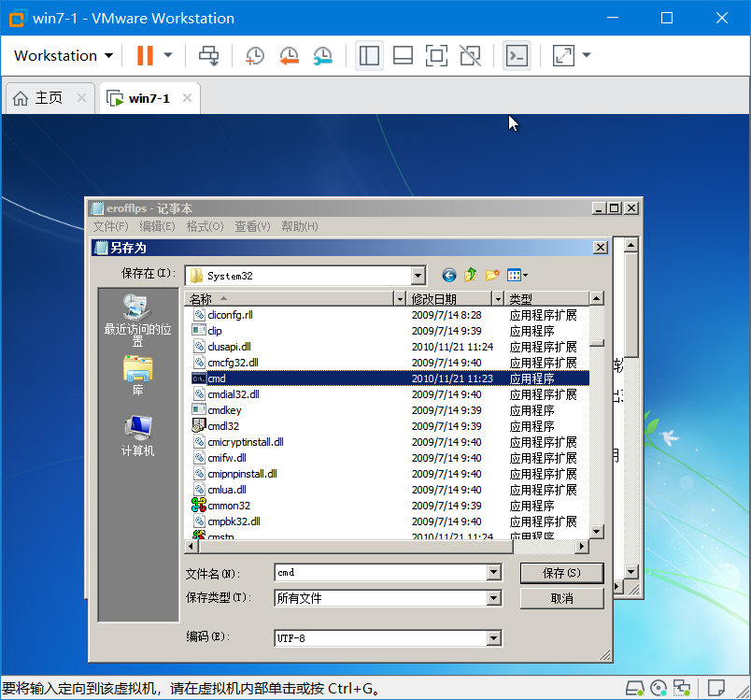Click the file list vertical scrollbar thumb
The height and width of the screenshot is (700, 751).
(x=596, y=343)
